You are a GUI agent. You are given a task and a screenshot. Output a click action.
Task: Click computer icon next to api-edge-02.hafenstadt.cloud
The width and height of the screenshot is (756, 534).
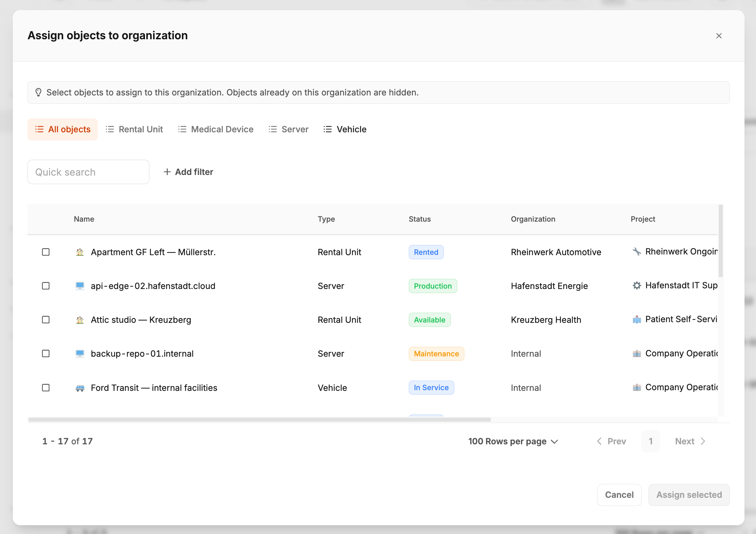[80, 286]
